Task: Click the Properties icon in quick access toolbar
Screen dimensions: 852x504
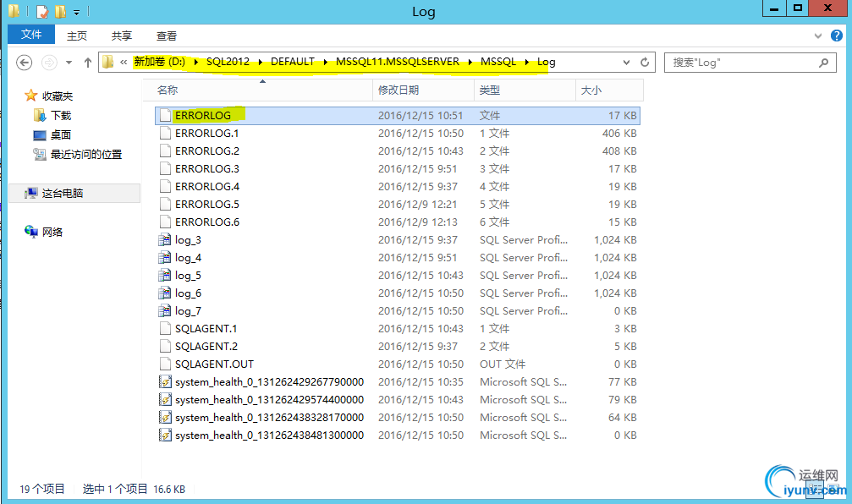Action: pos(42,11)
